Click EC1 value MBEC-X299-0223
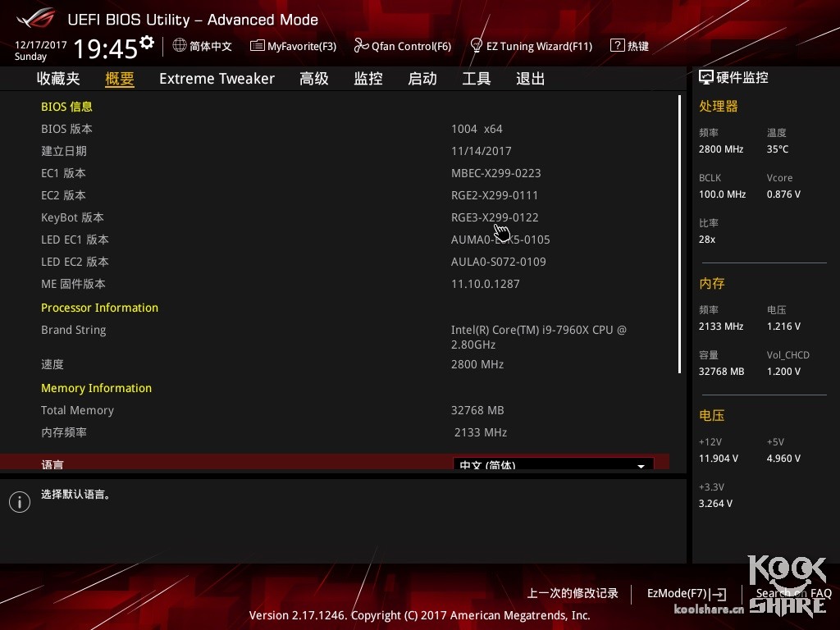The image size is (840, 630). [496, 173]
